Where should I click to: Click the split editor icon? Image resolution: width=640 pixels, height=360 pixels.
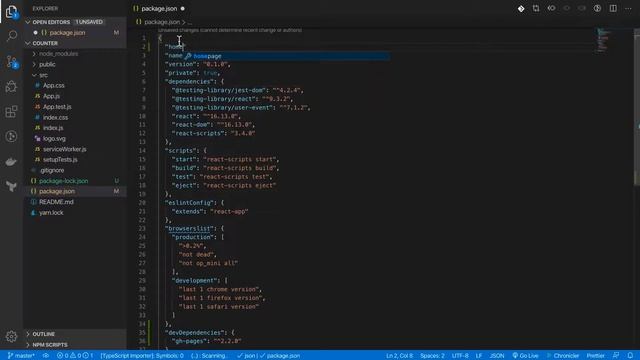click(x=613, y=8)
